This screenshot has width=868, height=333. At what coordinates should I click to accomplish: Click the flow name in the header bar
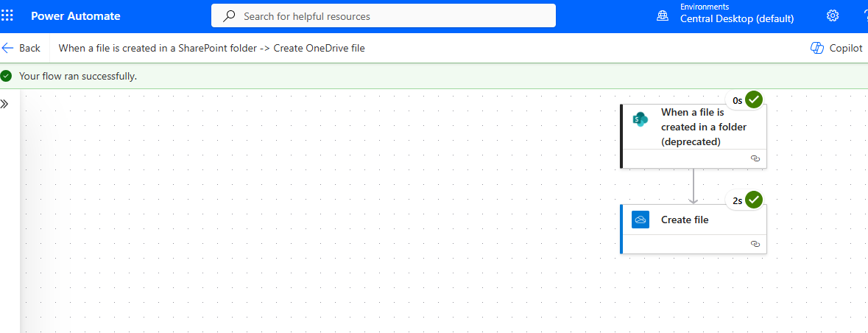click(x=211, y=48)
